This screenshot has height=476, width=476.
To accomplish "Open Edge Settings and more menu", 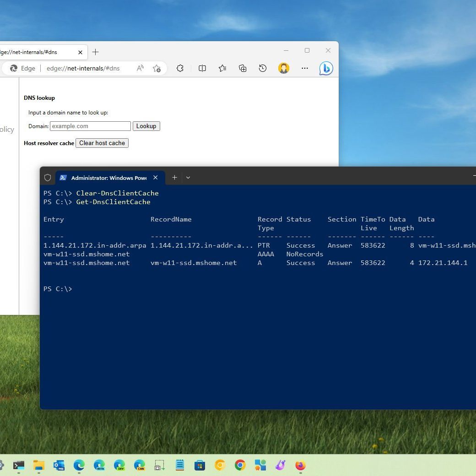I will point(305,68).
